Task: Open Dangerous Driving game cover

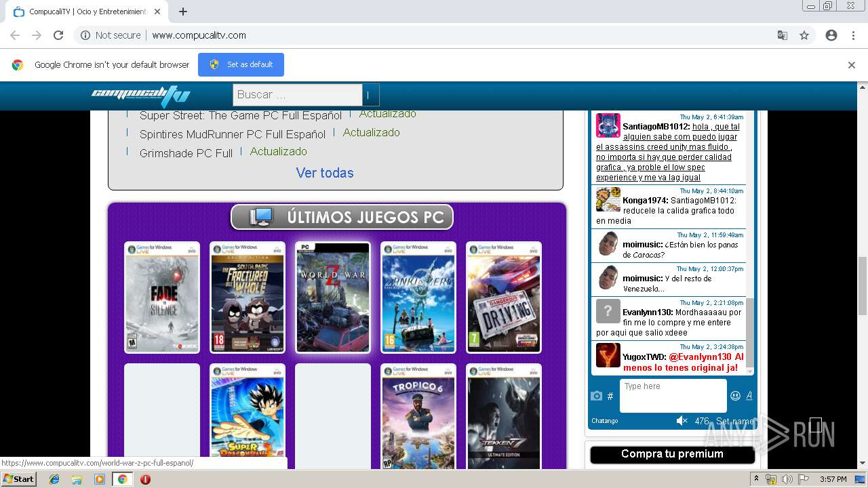Action: click(504, 298)
